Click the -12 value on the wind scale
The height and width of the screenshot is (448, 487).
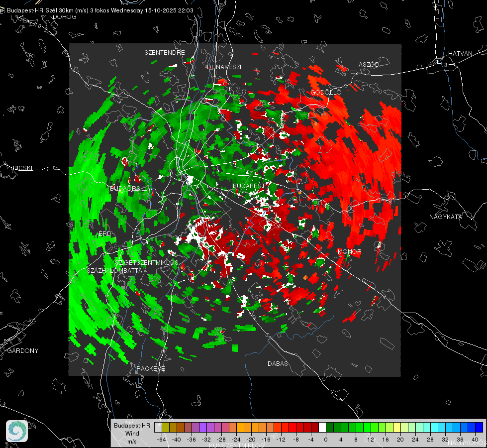(281, 440)
